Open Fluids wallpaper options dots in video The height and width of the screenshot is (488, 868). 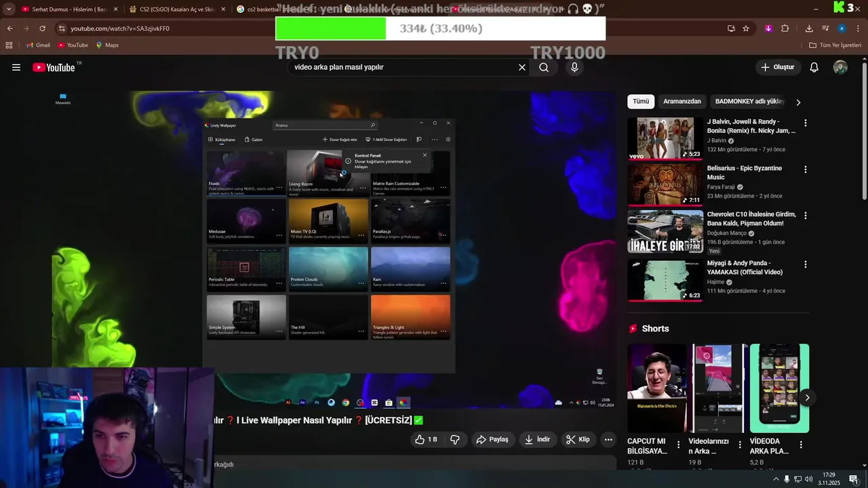279,188
